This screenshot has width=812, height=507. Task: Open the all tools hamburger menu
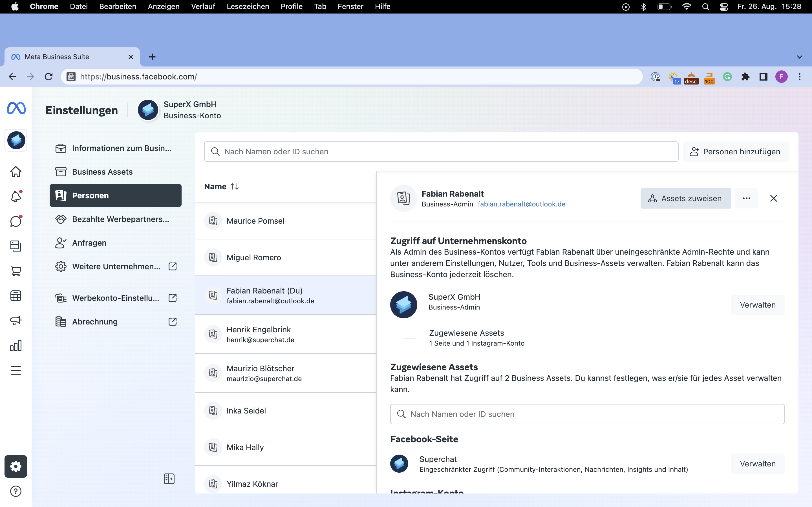pyautogui.click(x=16, y=370)
